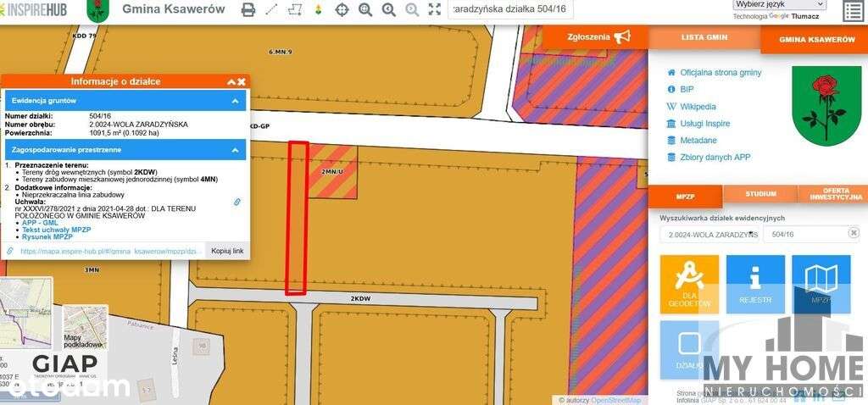Click the DZIAŁKI tile
Screen dimensions: 868x405
point(689,350)
